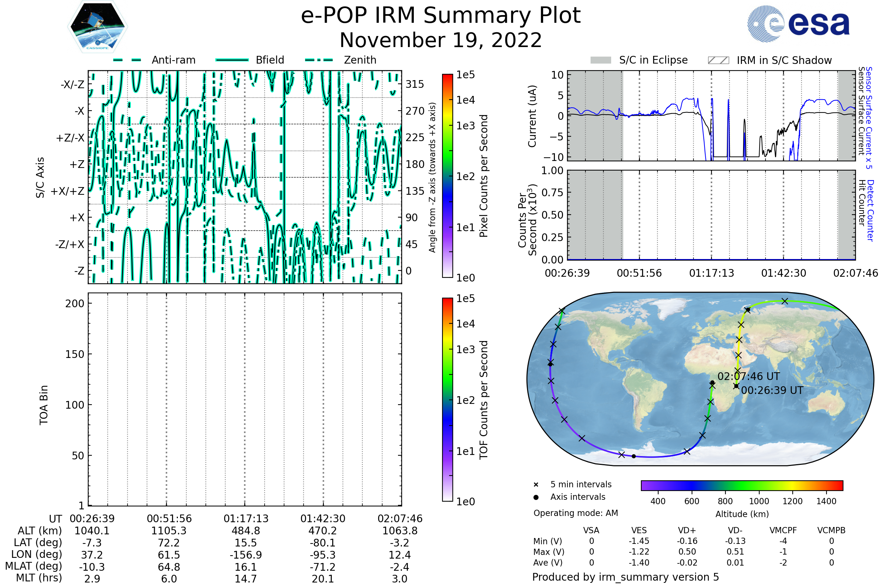882x588 pixels.
Task: Click the 02:07:46 UT label on map
Action: pyautogui.click(x=749, y=376)
